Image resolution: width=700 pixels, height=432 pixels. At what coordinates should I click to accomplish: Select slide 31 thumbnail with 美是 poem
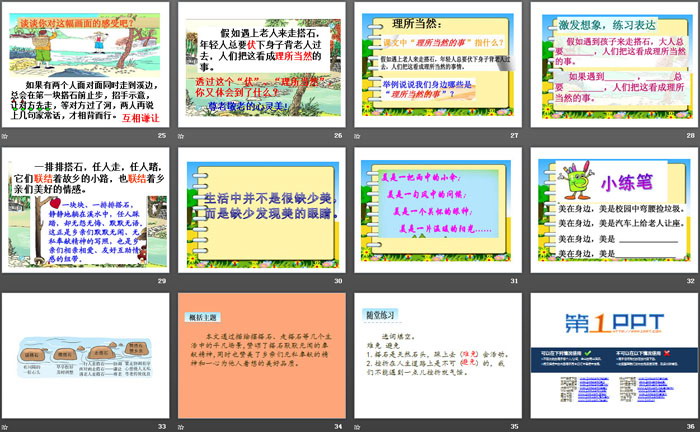click(438, 210)
